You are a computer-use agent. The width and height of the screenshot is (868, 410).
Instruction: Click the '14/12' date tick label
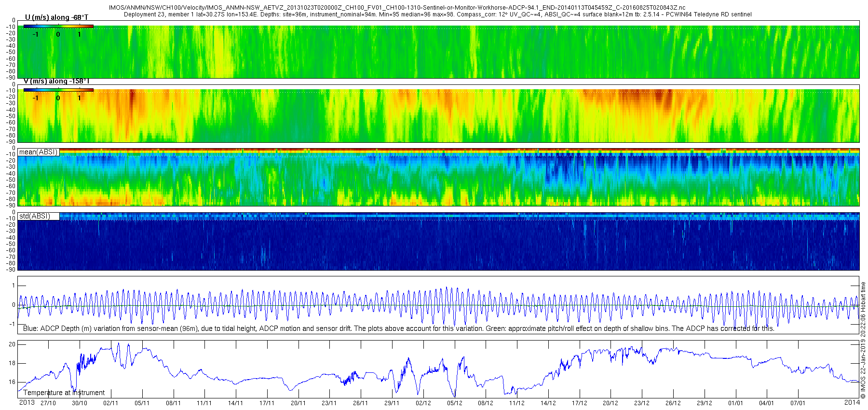pyautogui.click(x=548, y=403)
